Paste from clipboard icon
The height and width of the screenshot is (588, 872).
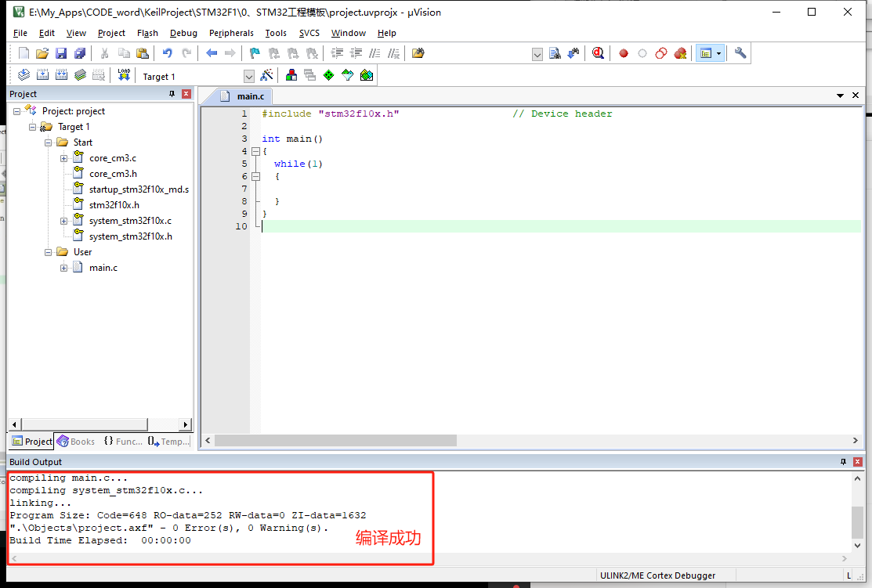[x=143, y=53]
